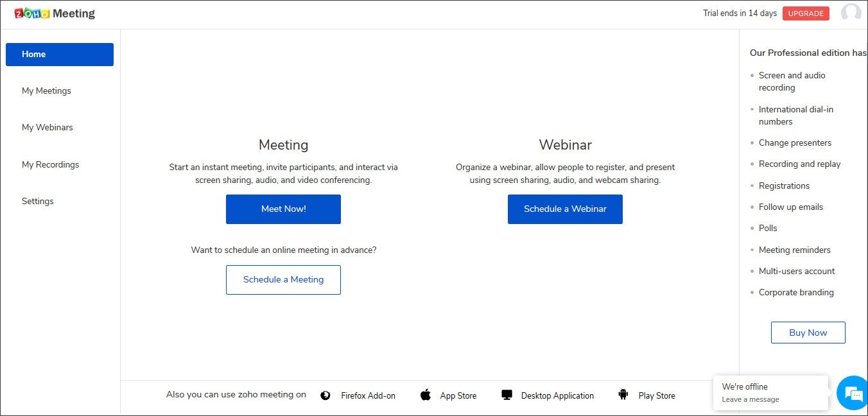
Task: Click the Play Store link text
Action: (x=657, y=396)
